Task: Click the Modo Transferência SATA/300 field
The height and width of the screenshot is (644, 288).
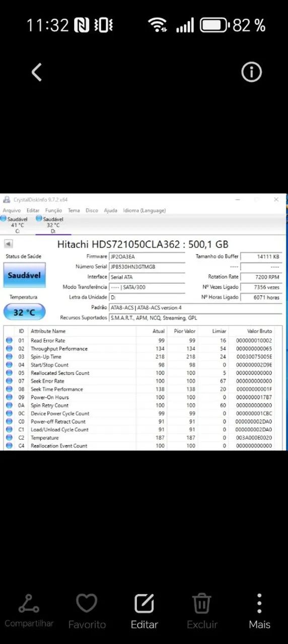Action: click(x=147, y=287)
